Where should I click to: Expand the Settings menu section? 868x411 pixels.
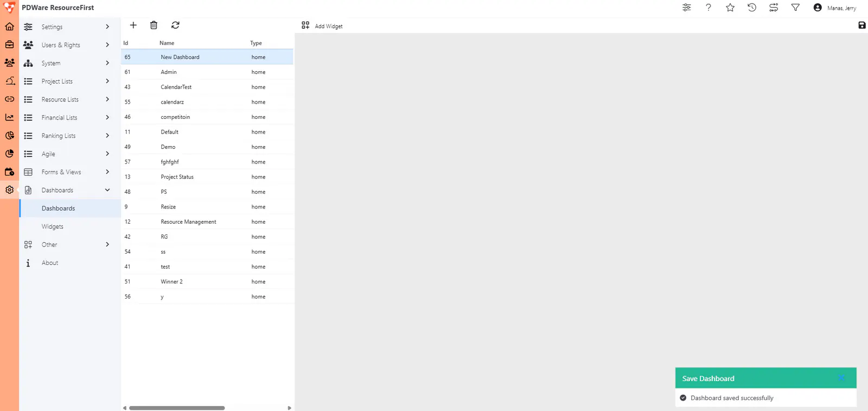[x=70, y=27]
